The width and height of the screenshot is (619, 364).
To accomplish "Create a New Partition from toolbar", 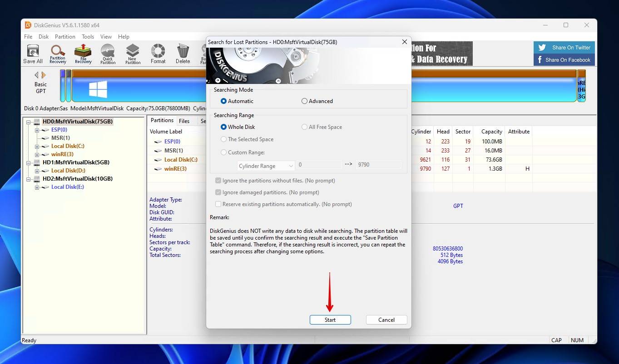I will tap(133, 54).
